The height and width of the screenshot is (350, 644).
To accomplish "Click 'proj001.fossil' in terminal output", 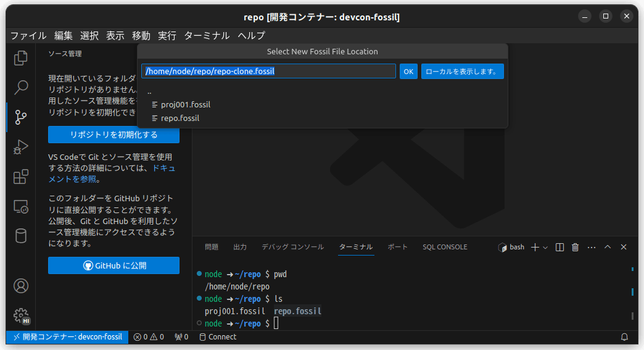I will pos(235,311).
